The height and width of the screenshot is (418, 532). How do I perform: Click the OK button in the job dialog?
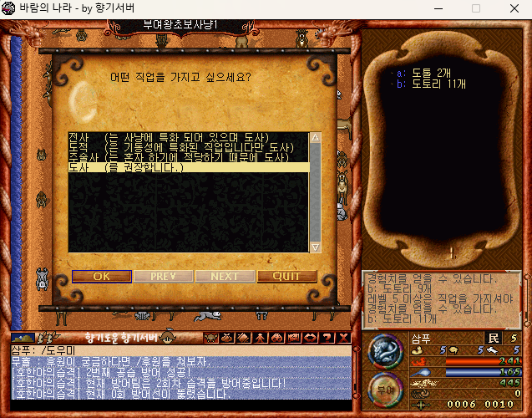101,277
